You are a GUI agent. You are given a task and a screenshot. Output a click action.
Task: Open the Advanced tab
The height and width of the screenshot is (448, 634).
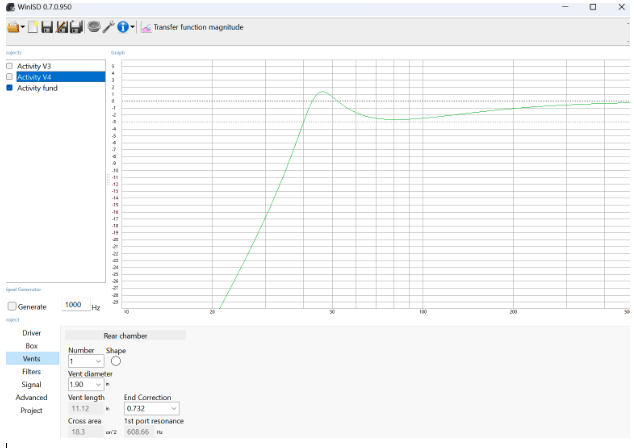(x=32, y=397)
